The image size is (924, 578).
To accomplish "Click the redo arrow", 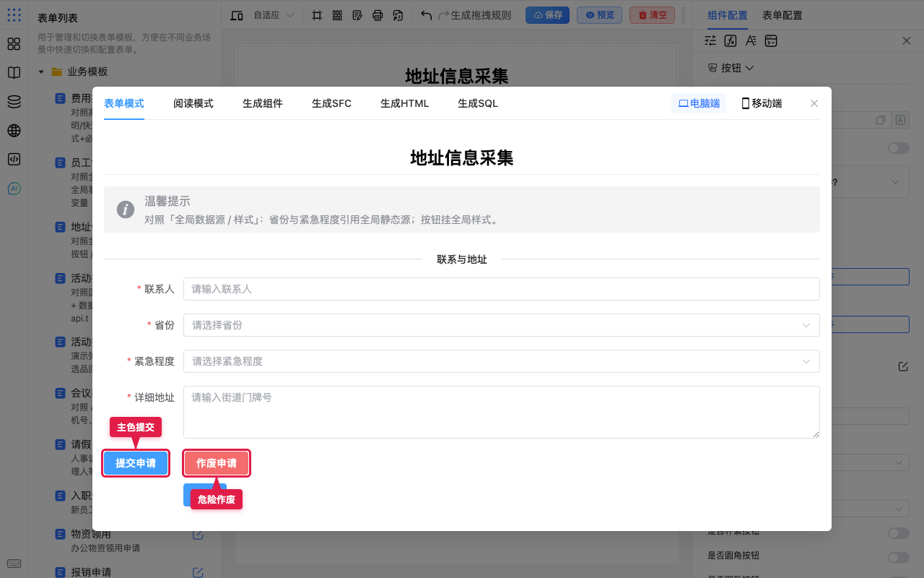I will (x=443, y=15).
